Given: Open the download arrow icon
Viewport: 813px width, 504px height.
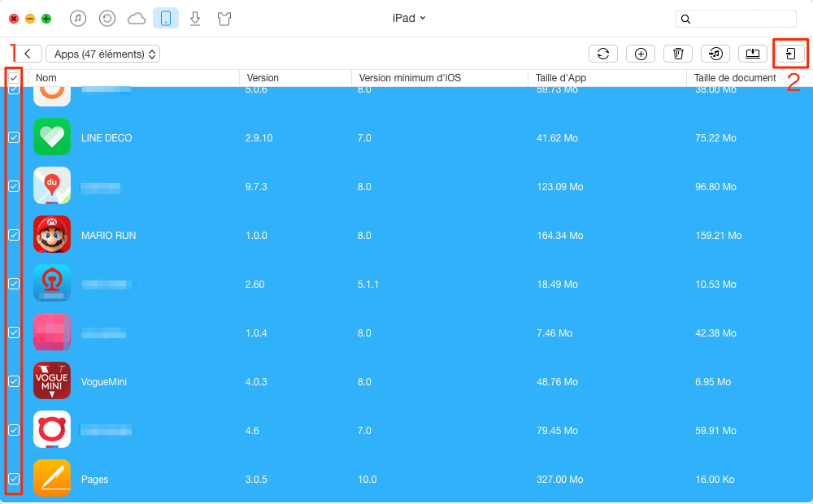Looking at the screenshot, I should [x=195, y=20].
